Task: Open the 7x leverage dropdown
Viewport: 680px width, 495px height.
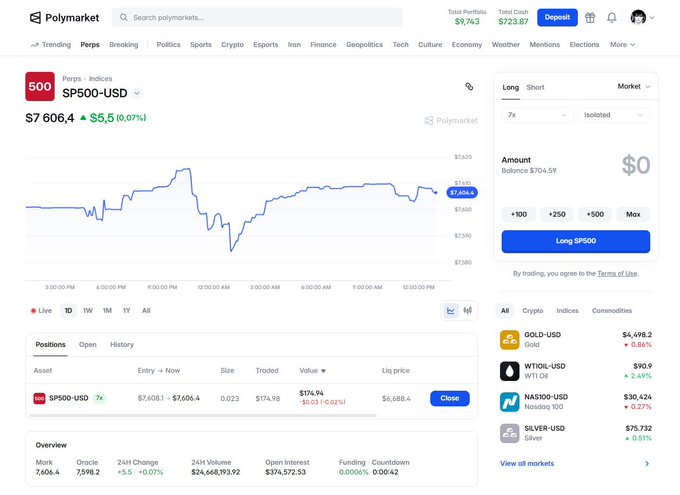Action: tap(537, 115)
